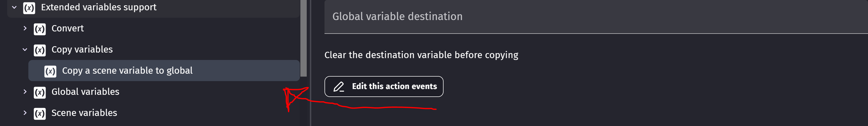Expand the Convert group
Viewport: 868px width, 126px height.
click(x=25, y=28)
